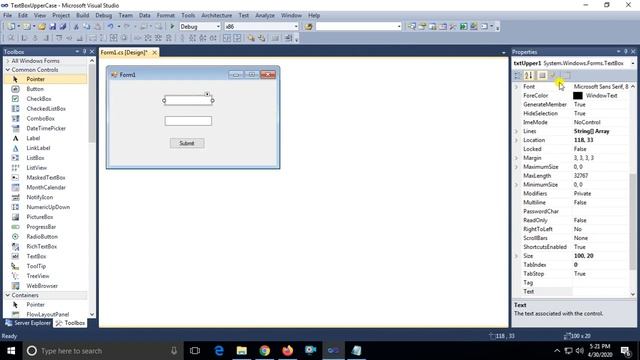Open the Analyze menu
640x360 pixels.
265,15
